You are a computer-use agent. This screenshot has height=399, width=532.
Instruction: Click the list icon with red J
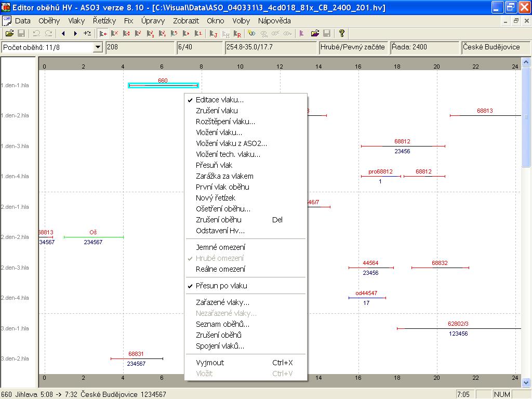click(x=213, y=33)
